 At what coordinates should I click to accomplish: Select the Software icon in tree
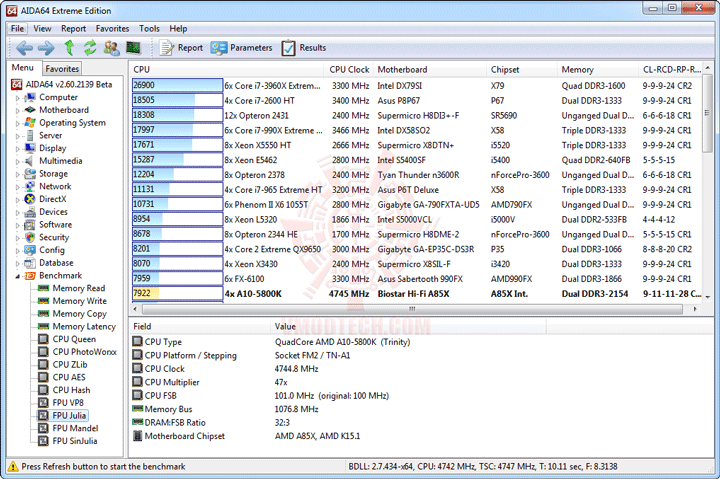click(30, 225)
